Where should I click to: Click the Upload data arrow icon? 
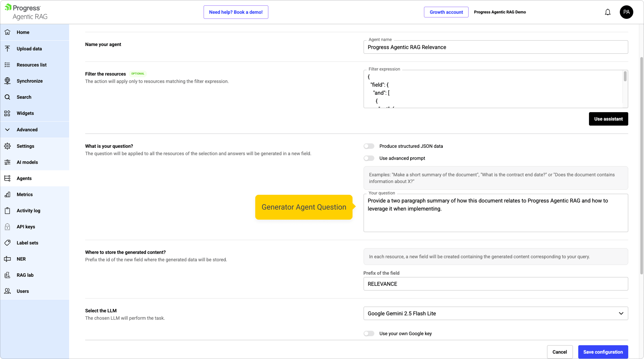click(x=7, y=49)
